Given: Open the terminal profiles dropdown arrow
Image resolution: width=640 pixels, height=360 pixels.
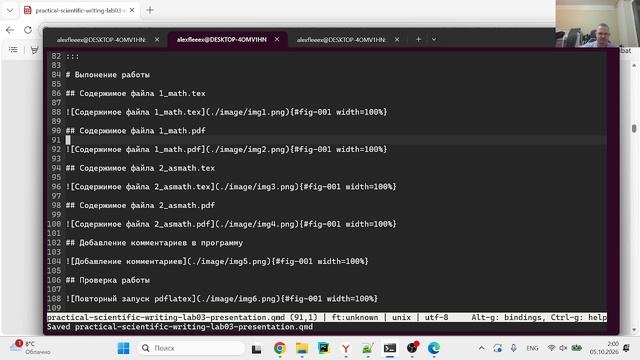Looking at the screenshot, I should (x=434, y=40).
